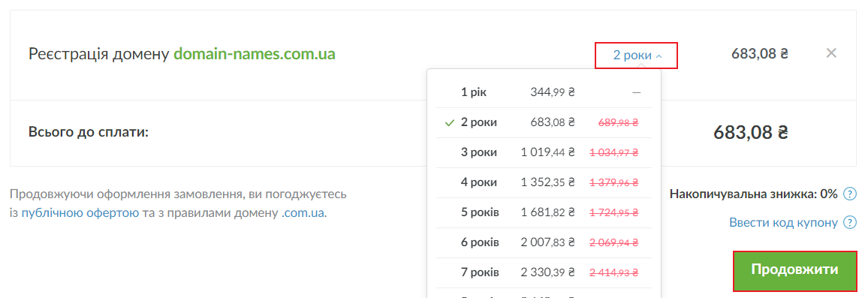Viewport: 868px width, 298px height.
Task: Select 1 рік registration period
Action: pos(544,92)
